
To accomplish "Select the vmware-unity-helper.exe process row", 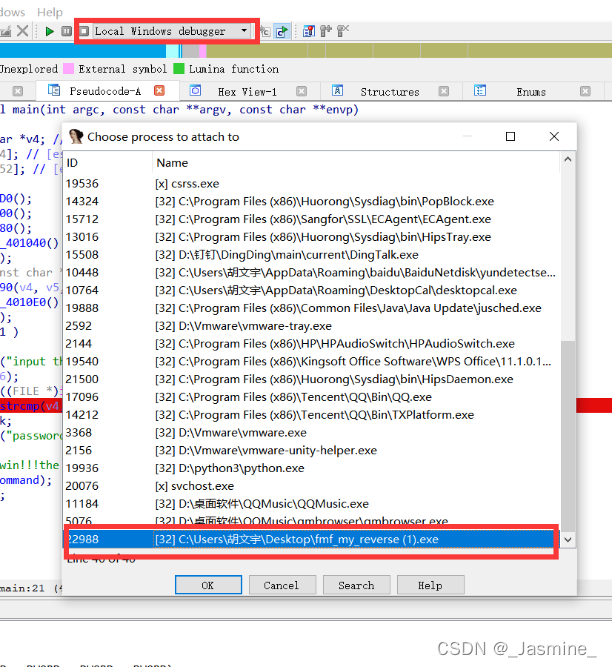I will pyautogui.click(x=311, y=450).
